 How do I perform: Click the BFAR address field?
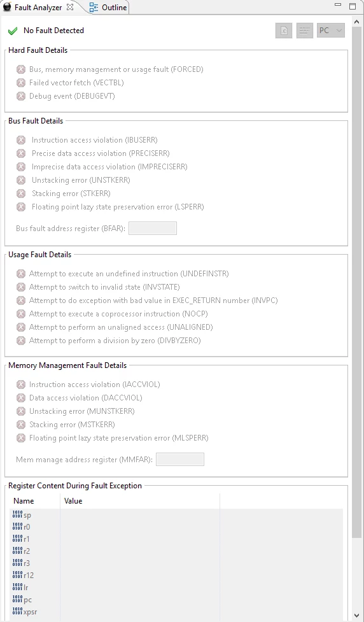153,229
